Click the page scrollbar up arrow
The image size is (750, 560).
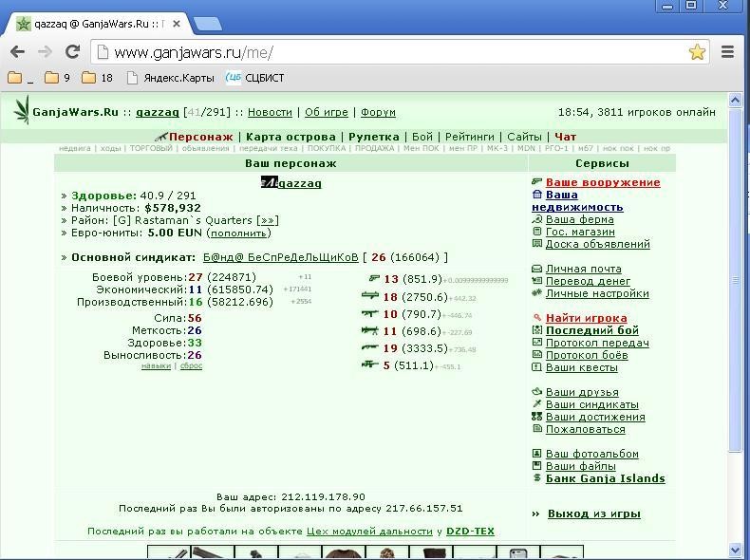pyautogui.click(x=735, y=100)
